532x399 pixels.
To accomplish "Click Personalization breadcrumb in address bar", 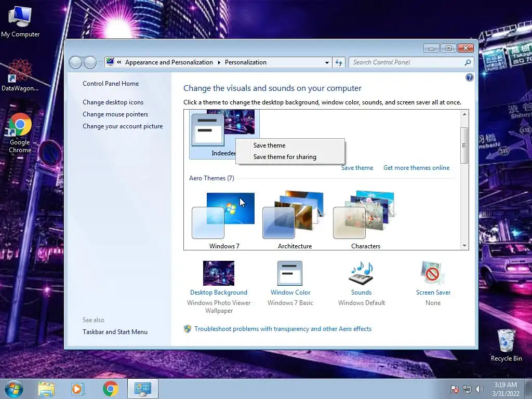I will click(246, 62).
